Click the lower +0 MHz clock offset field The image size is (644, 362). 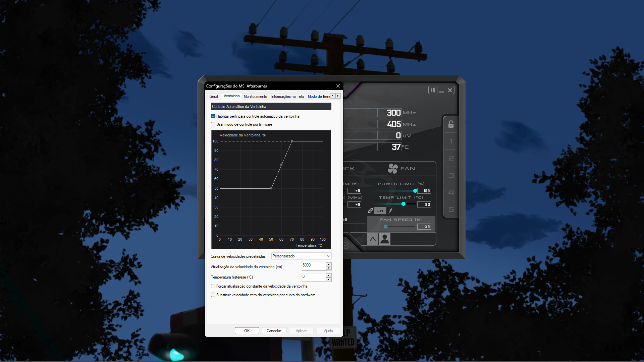[x=354, y=204]
